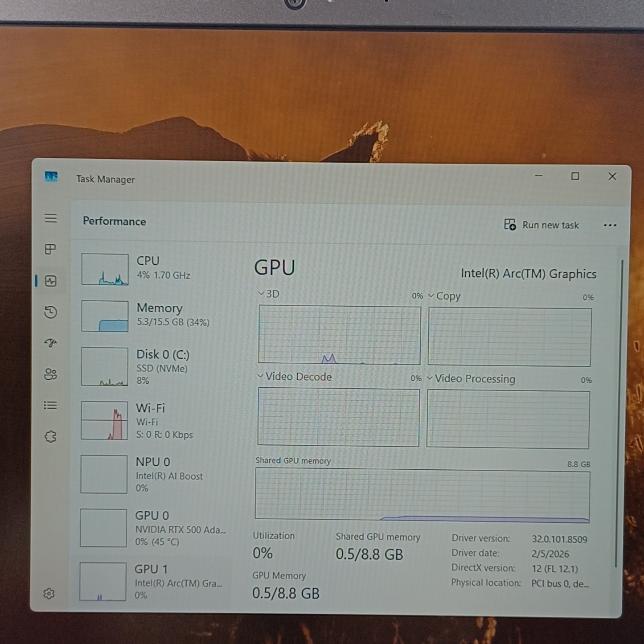Click the Task Manager app icon in title bar

click(51, 176)
